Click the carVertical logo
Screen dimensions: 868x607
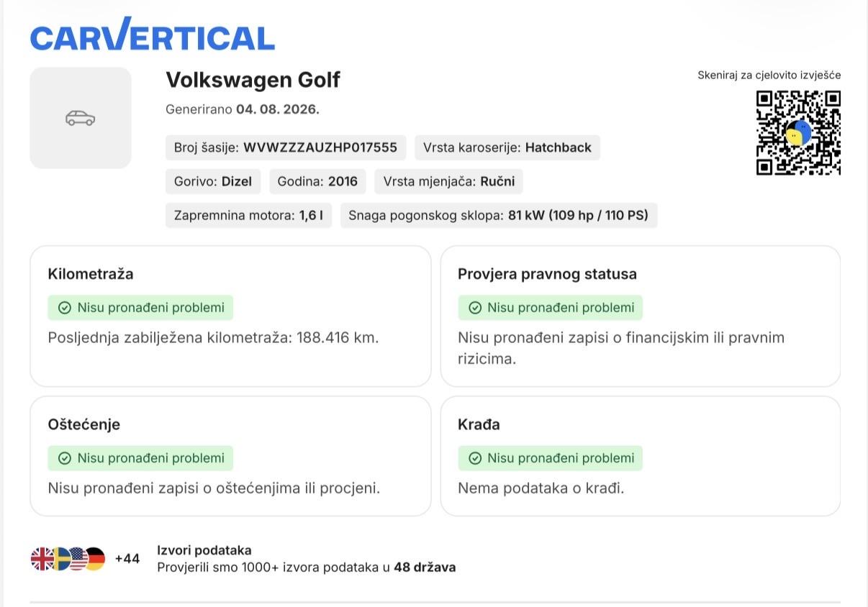[153, 34]
